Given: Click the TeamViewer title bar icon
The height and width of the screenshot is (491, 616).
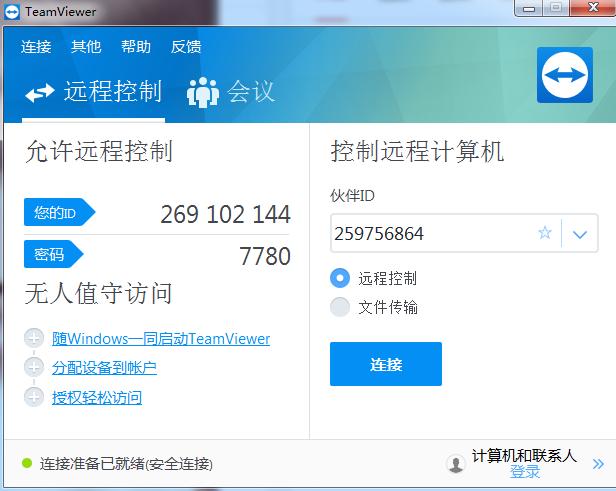Looking at the screenshot, I should click(x=11, y=12).
